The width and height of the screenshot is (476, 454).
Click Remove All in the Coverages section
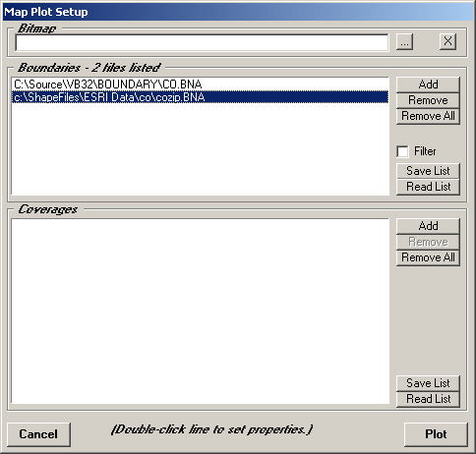click(428, 257)
